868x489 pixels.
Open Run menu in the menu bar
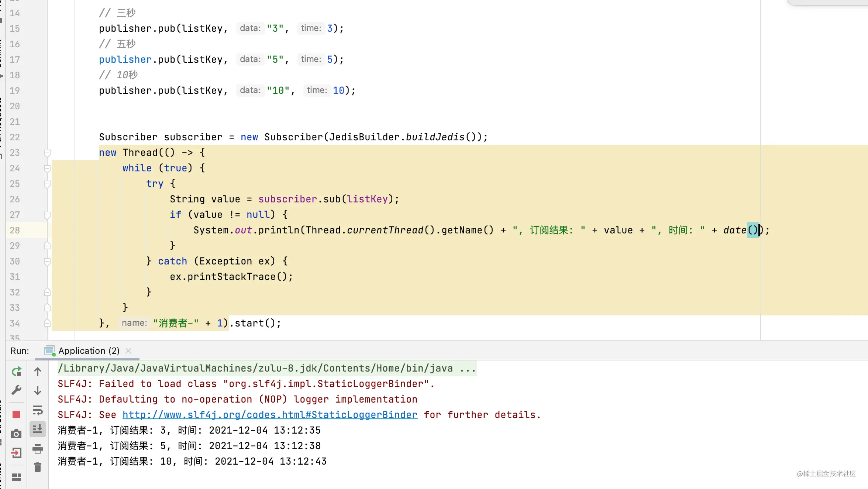coord(19,350)
